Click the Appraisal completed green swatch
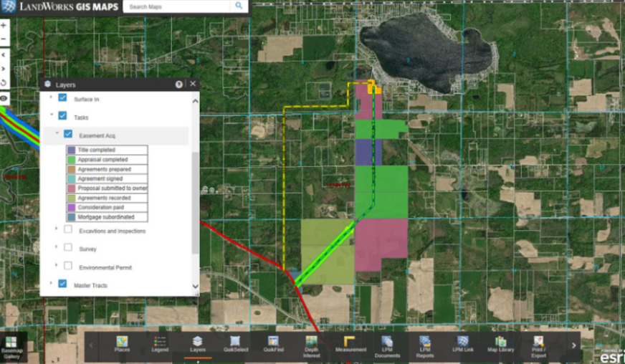The image size is (625, 364). [x=72, y=160]
